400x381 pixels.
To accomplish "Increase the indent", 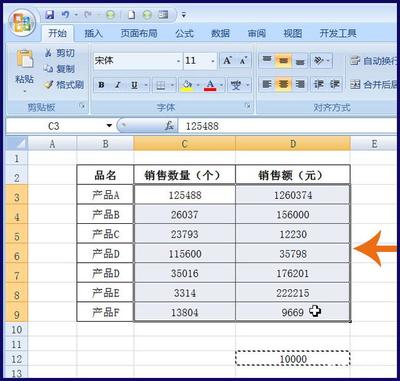I will (335, 85).
